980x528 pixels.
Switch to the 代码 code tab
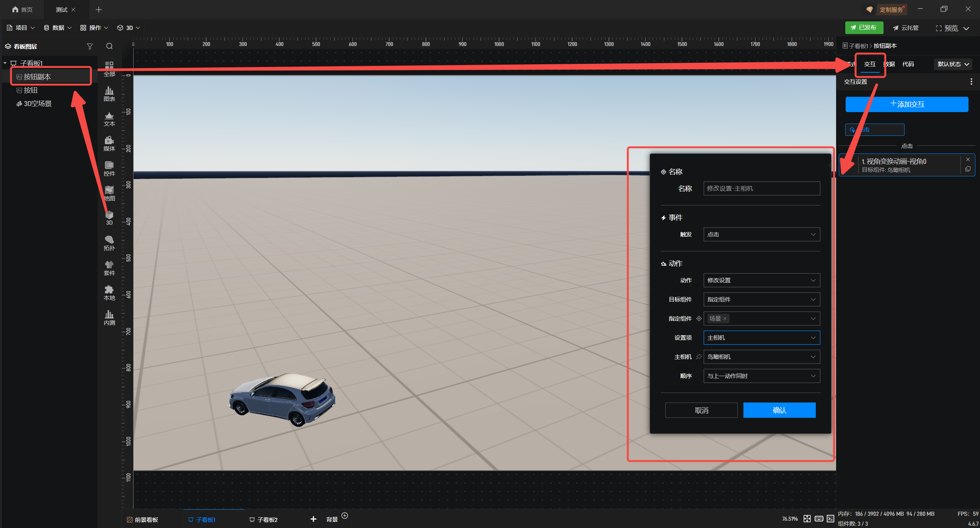pos(908,64)
